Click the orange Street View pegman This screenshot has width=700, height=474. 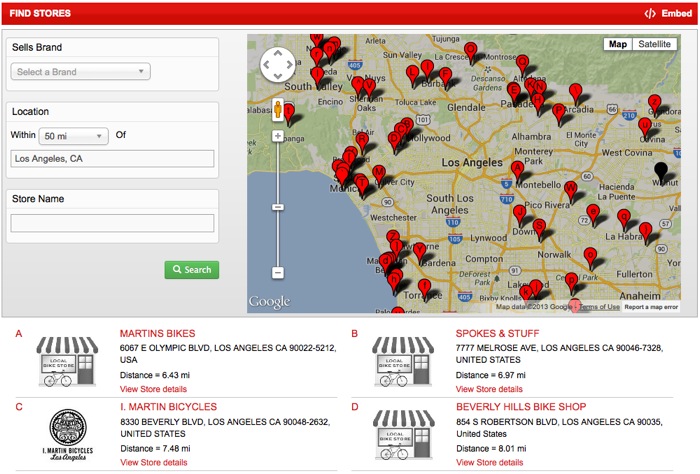[278, 110]
